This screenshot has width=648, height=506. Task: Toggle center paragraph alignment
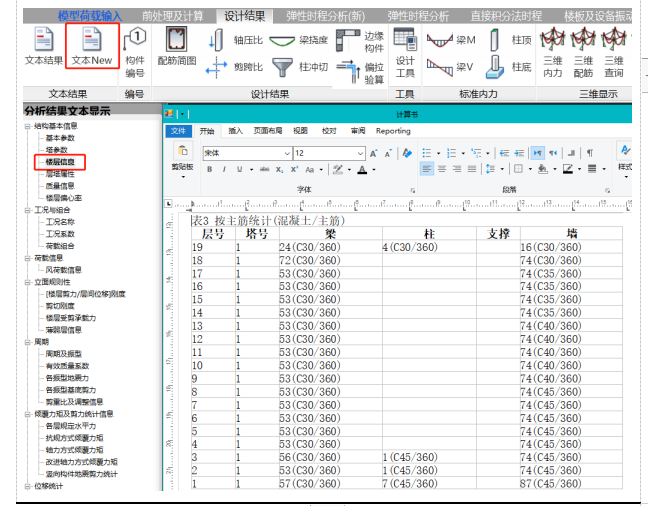[x=442, y=169]
